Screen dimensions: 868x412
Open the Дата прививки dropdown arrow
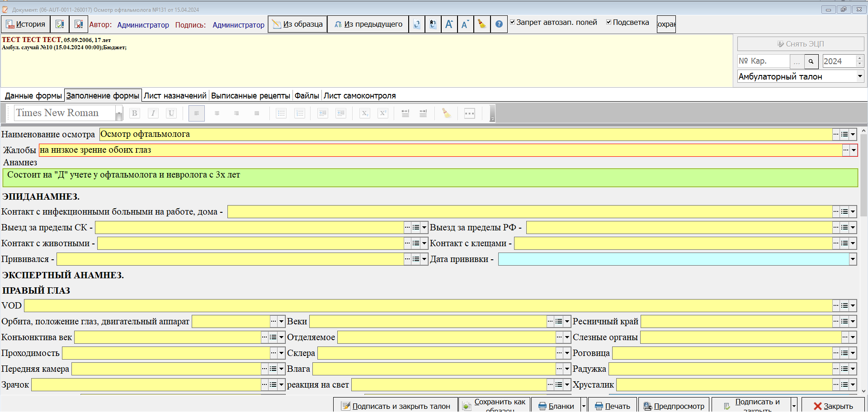pyautogui.click(x=853, y=259)
